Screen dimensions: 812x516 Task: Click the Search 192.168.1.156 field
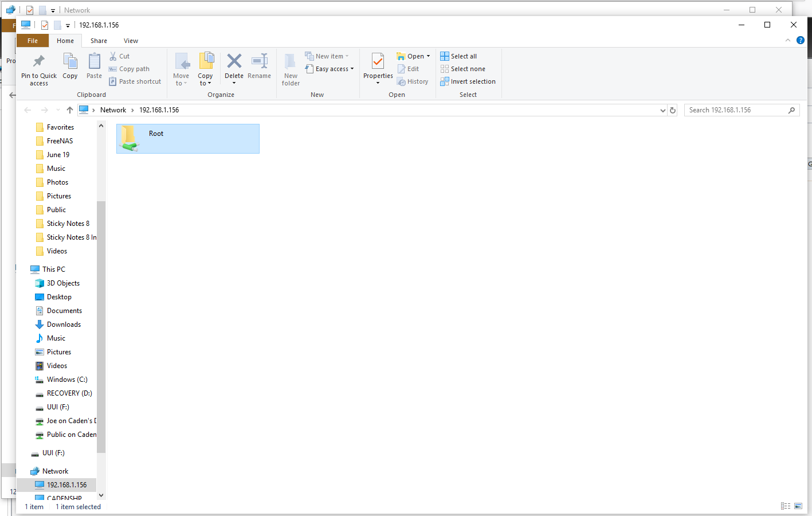click(x=736, y=110)
